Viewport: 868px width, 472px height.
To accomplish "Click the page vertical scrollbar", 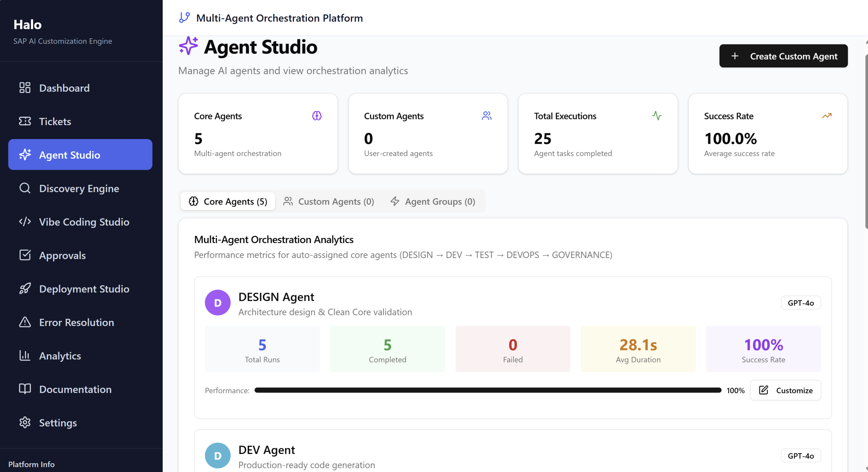I will click(866, 142).
